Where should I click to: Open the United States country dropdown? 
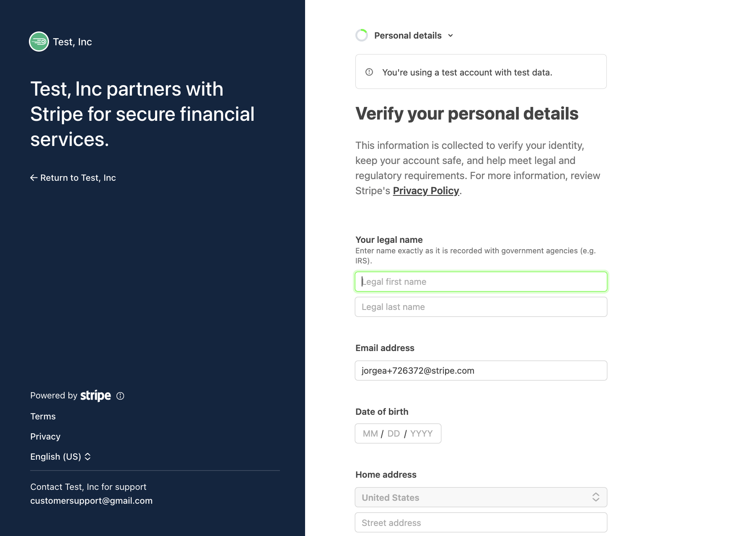(474, 497)
